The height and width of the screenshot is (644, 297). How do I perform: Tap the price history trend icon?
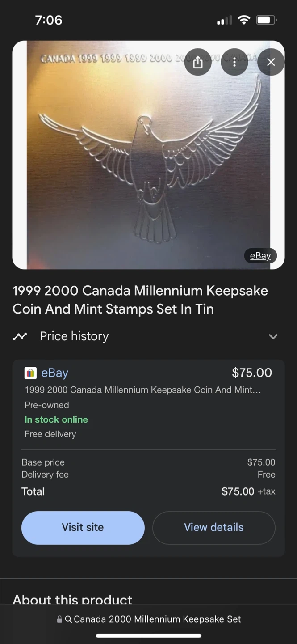[20, 336]
